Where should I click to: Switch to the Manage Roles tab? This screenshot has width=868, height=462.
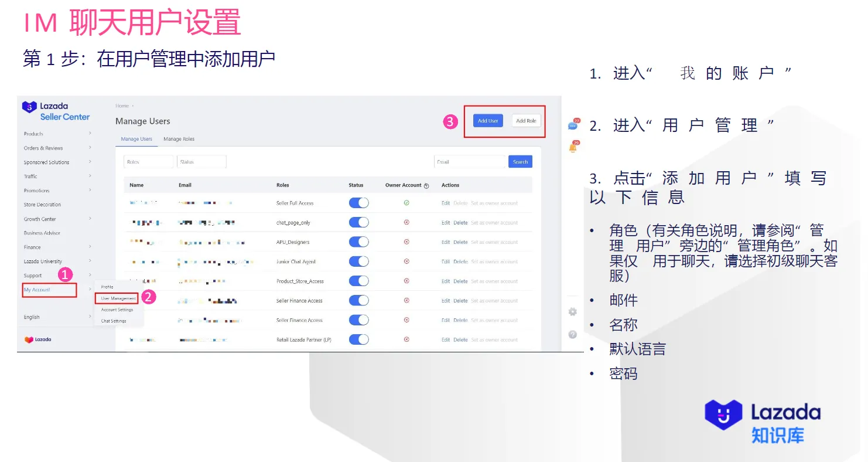179,139
